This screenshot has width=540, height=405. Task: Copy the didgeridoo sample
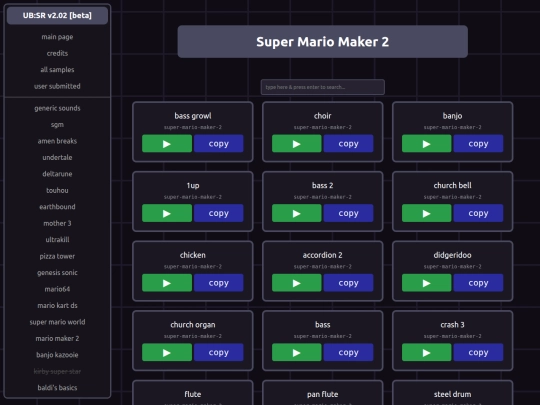[x=478, y=283]
